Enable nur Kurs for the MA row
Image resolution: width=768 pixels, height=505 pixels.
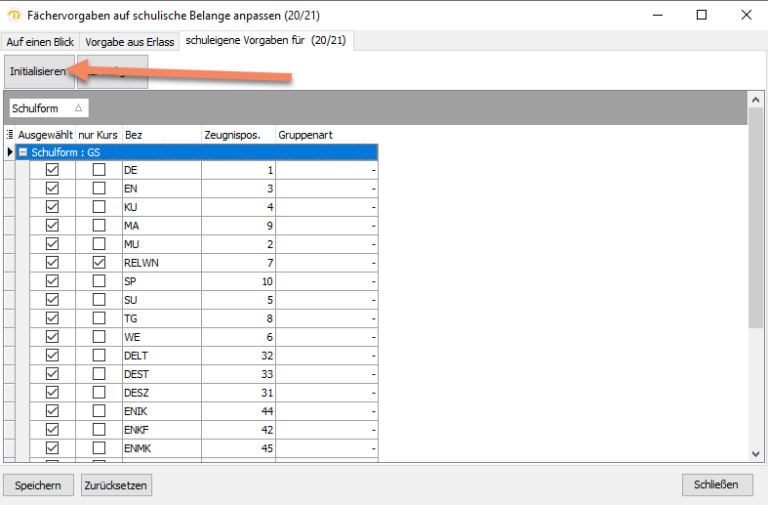click(99, 225)
